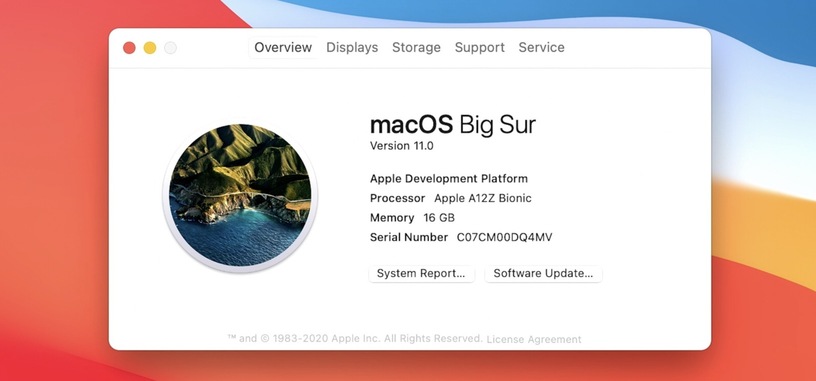The image size is (816, 381).
Task: Minimize window with the yellow button
Action: [150, 48]
